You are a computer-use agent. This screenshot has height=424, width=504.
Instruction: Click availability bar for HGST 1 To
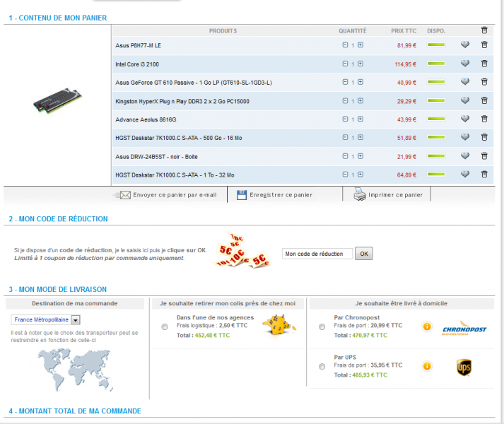(436, 174)
